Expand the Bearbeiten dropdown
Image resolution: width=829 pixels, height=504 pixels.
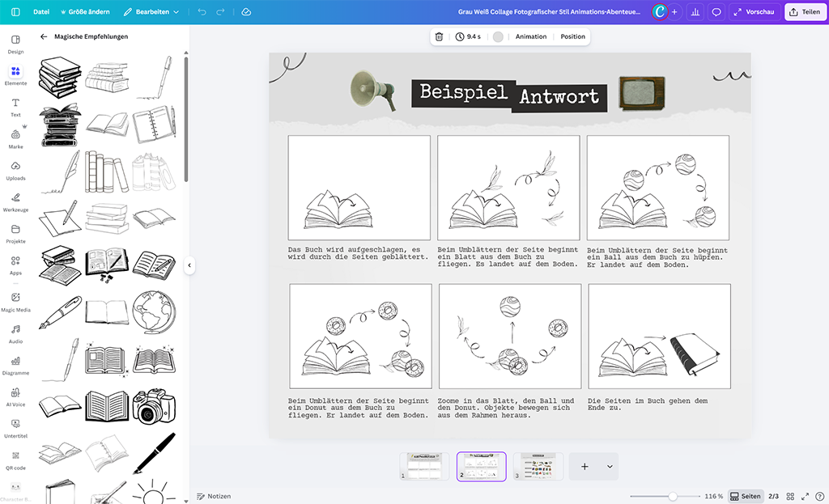click(x=151, y=11)
